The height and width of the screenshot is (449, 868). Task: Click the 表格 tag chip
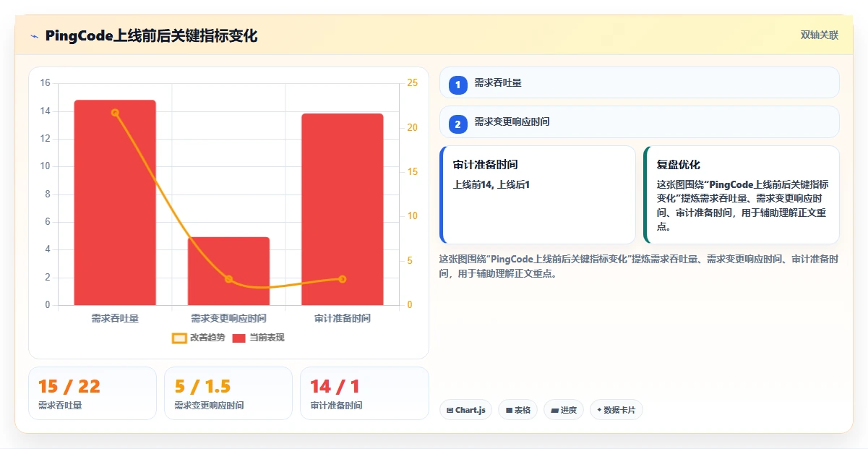pyautogui.click(x=517, y=410)
